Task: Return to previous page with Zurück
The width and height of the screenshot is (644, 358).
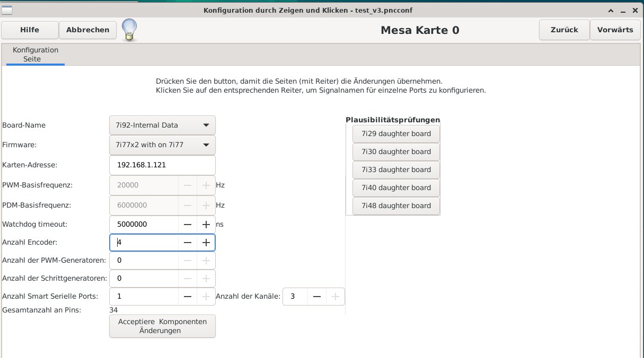Action: (564, 30)
